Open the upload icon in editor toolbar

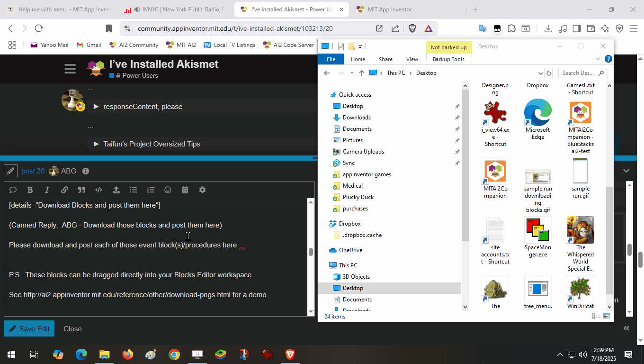[116, 190]
